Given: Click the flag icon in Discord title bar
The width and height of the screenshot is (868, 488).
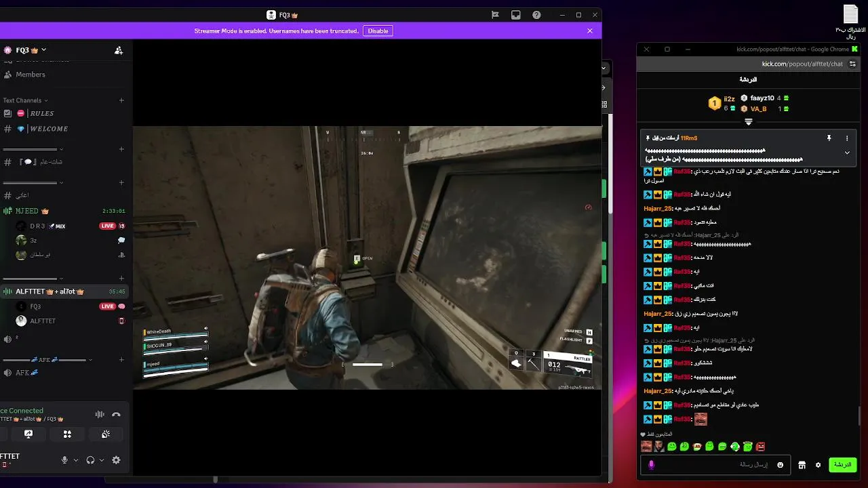Looking at the screenshot, I should click(x=495, y=15).
